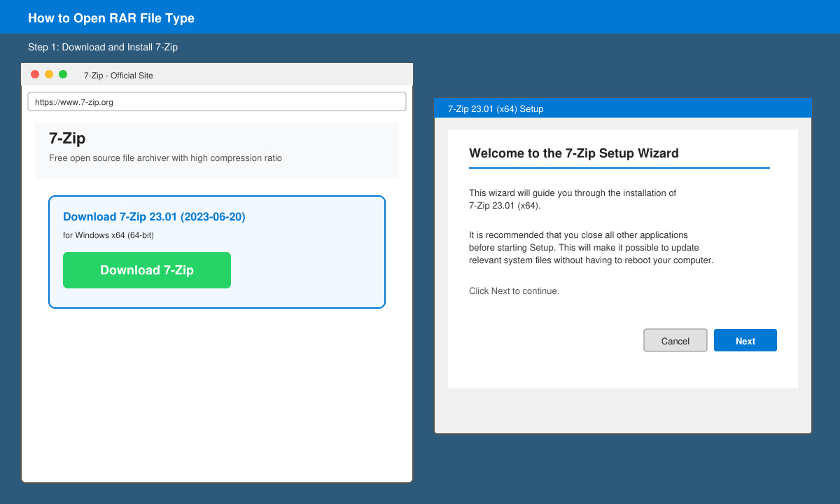This screenshot has height=504, width=840.
Task: Click the '7-Zip 23.01 (x64) Setup' title bar
Action: (623, 108)
